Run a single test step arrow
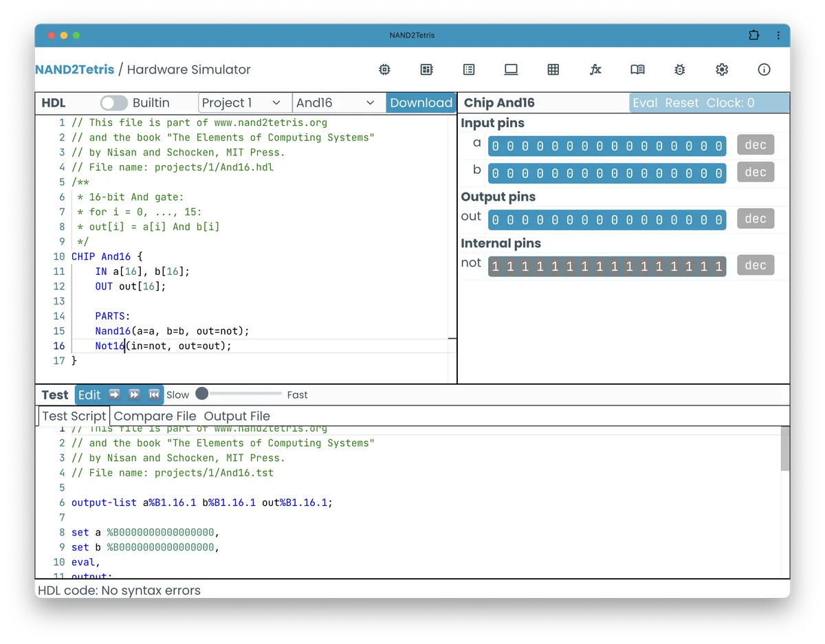 pyautogui.click(x=115, y=395)
